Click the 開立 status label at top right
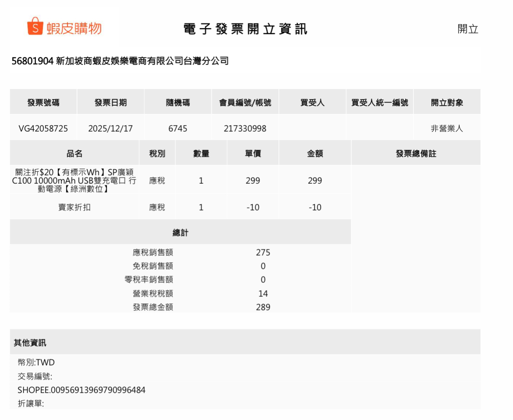513x420 pixels. tap(467, 29)
